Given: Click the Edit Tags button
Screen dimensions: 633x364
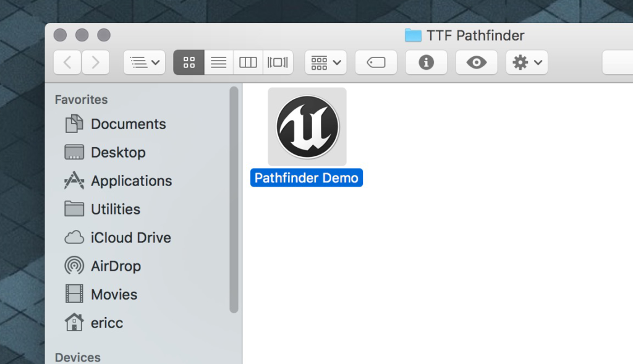Looking at the screenshot, I should coord(376,62).
